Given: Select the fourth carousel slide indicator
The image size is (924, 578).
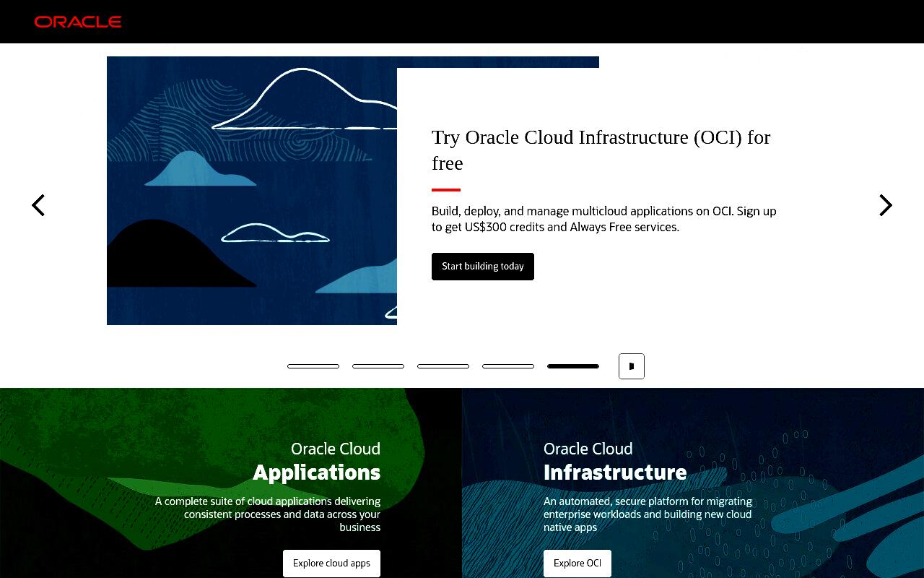Looking at the screenshot, I should [x=508, y=366].
